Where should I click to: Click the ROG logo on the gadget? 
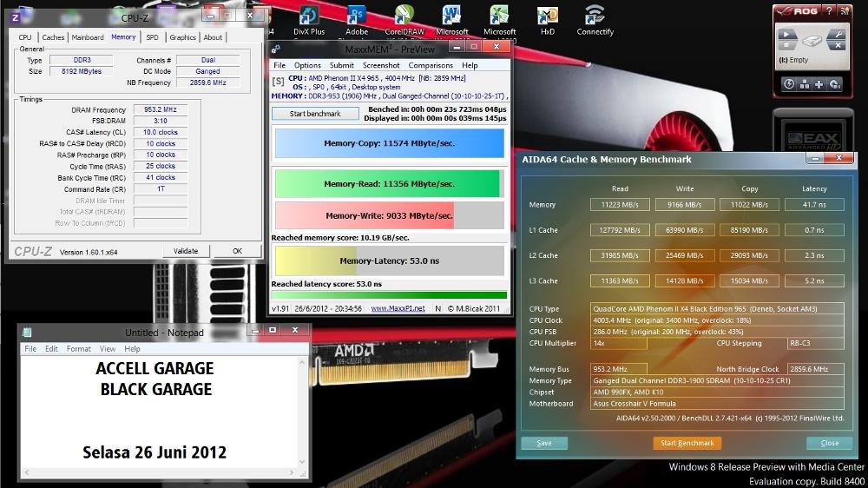799,10
